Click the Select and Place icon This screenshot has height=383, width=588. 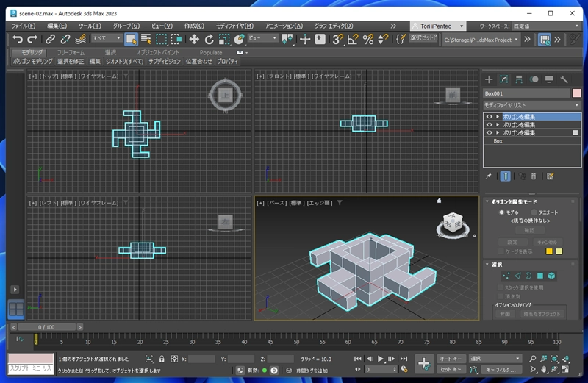coord(239,39)
